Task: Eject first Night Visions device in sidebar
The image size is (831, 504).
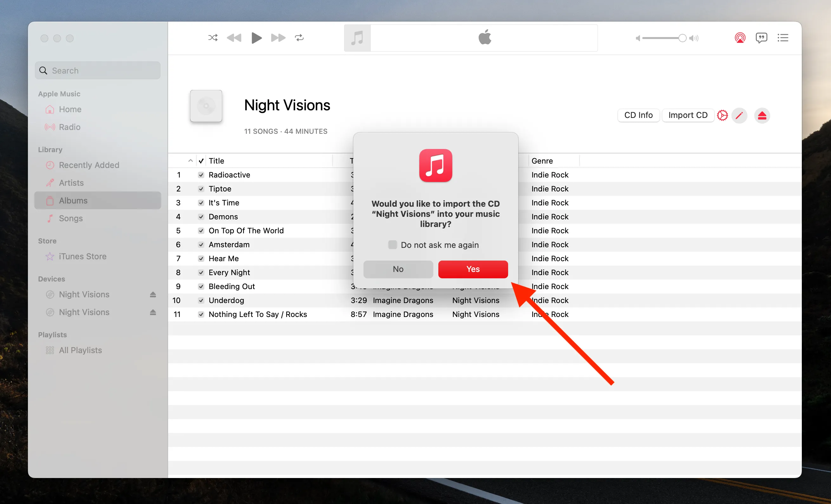Action: 153,295
